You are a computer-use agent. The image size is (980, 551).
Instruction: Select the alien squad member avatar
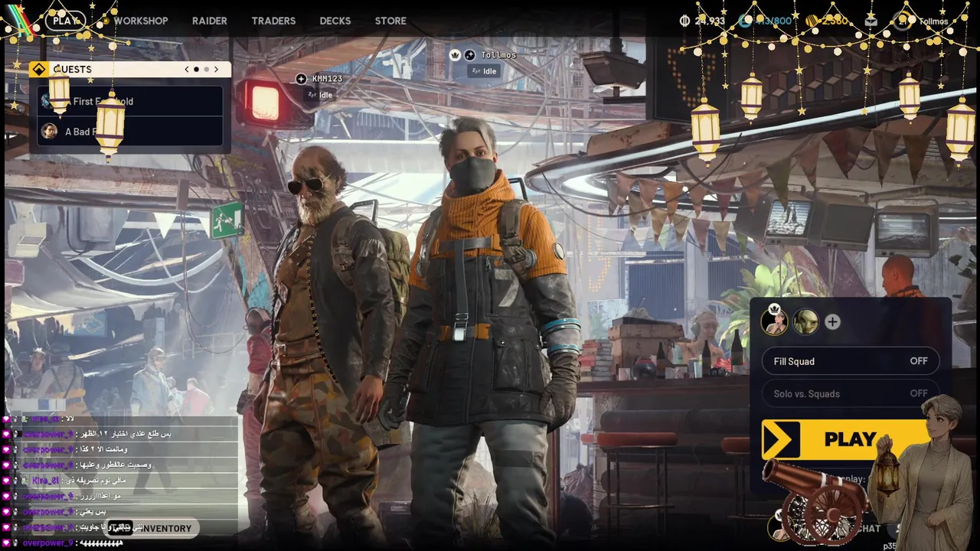pos(805,321)
